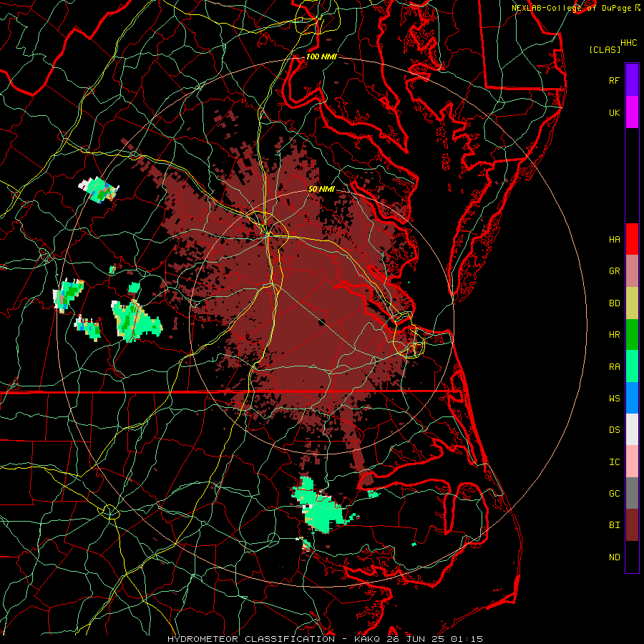Click the '100 NMI' range ring label

point(321,57)
